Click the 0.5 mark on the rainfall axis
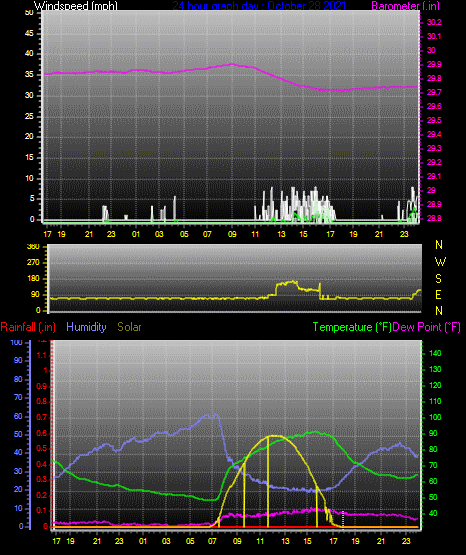 tap(42, 448)
